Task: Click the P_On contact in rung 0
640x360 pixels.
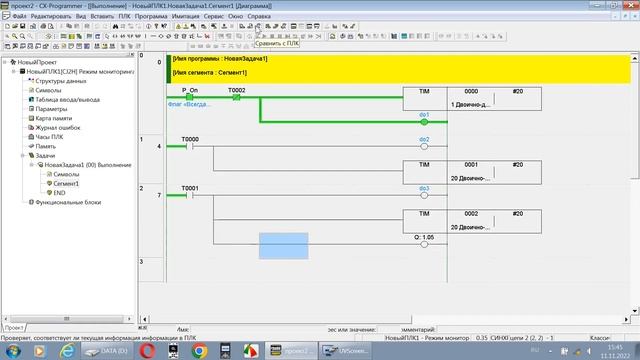Action: [x=189, y=97]
